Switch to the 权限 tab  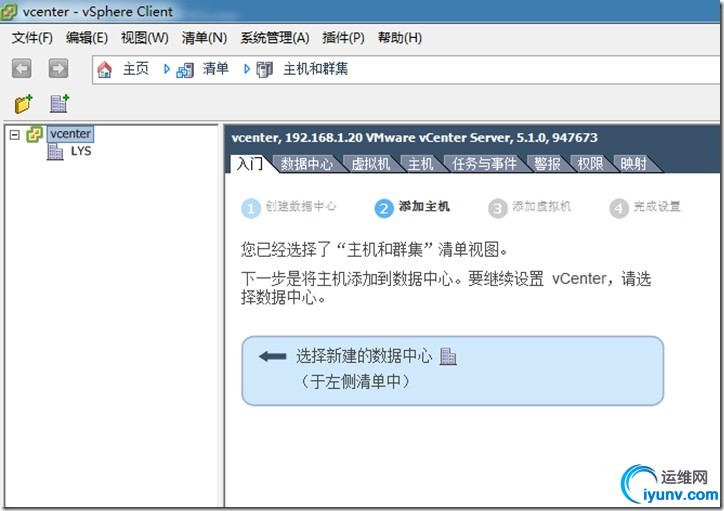(590, 164)
